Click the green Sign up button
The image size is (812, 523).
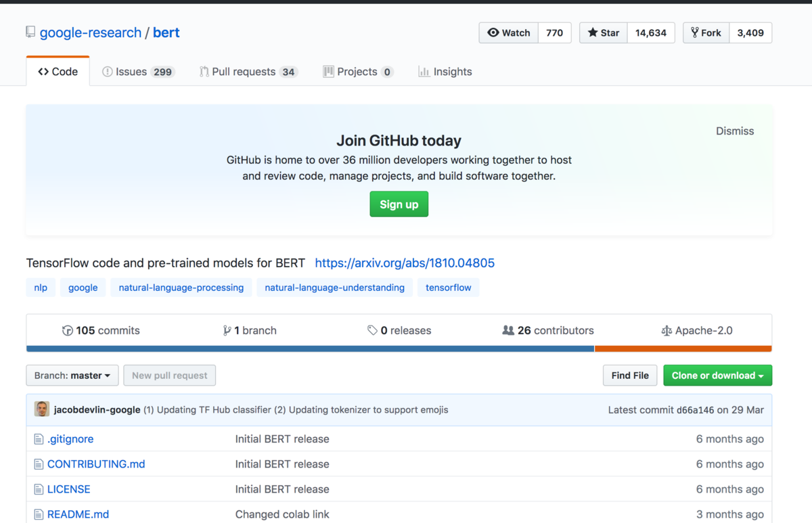pyautogui.click(x=399, y=204)
